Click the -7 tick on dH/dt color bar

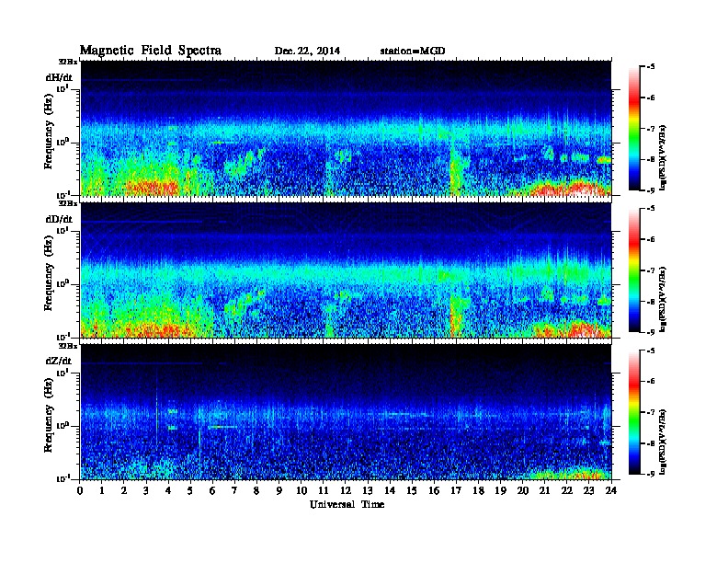coord(651,129)
